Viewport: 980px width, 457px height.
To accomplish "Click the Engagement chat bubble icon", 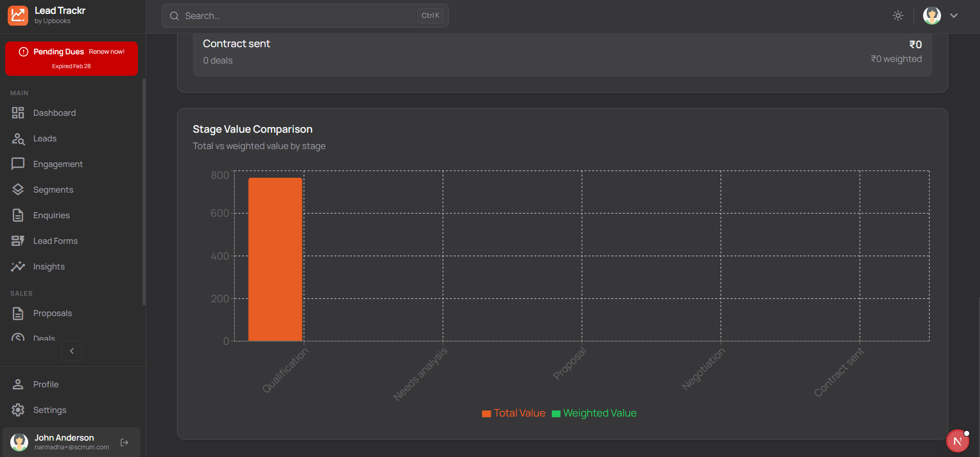I will pos(18,164).
